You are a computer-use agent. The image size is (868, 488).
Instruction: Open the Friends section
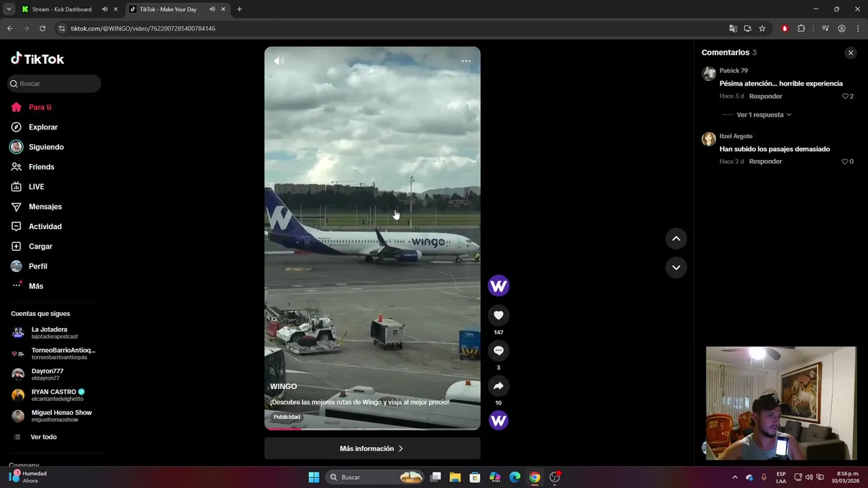(32, 167)
